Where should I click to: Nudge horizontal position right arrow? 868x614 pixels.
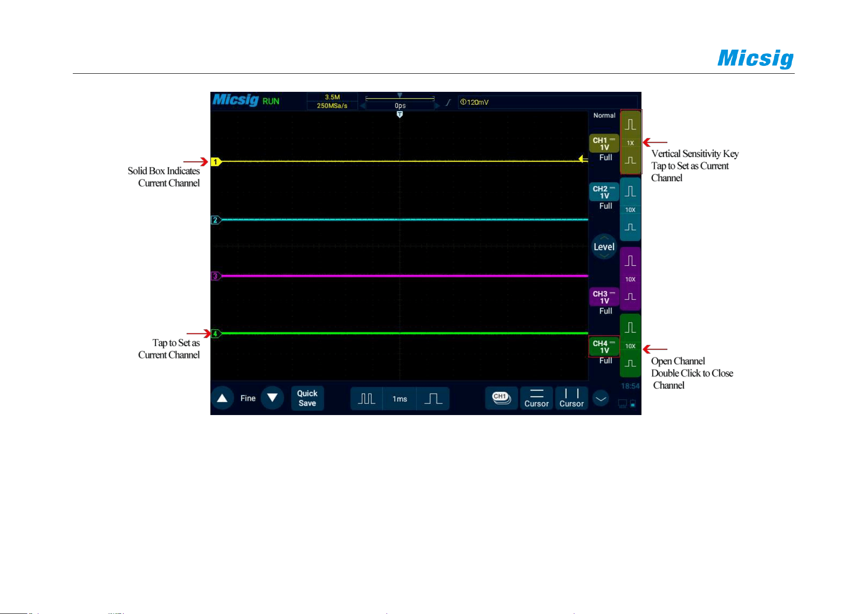(x=437, y=106)
